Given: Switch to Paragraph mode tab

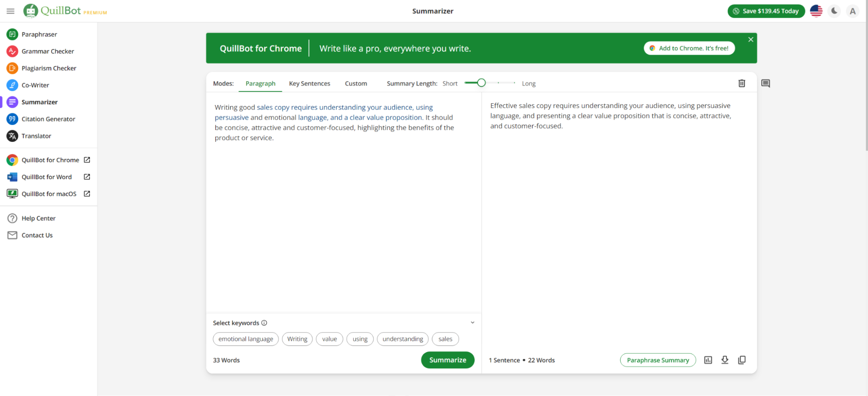Looking at the screenshot, I should [261, 83].
